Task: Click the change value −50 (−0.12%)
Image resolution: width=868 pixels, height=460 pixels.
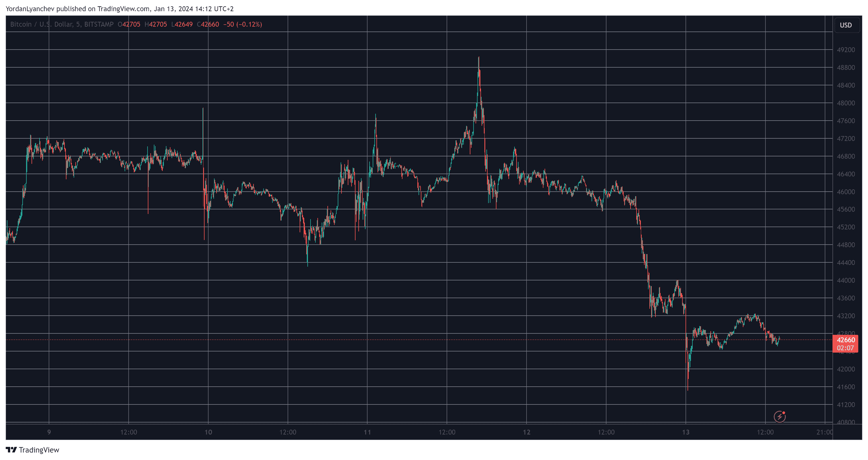Action: (x=243, y=24)
